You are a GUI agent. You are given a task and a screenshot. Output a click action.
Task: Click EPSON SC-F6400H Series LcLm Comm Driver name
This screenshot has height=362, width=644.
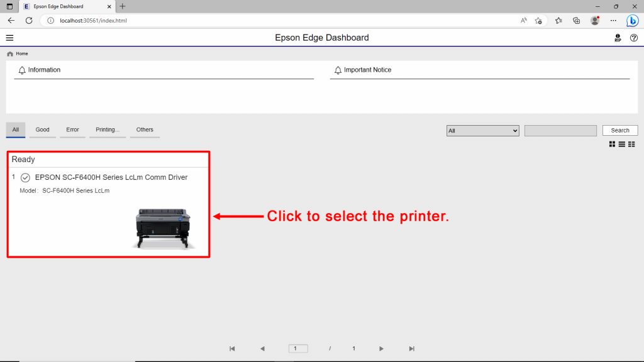coord(111,177)
